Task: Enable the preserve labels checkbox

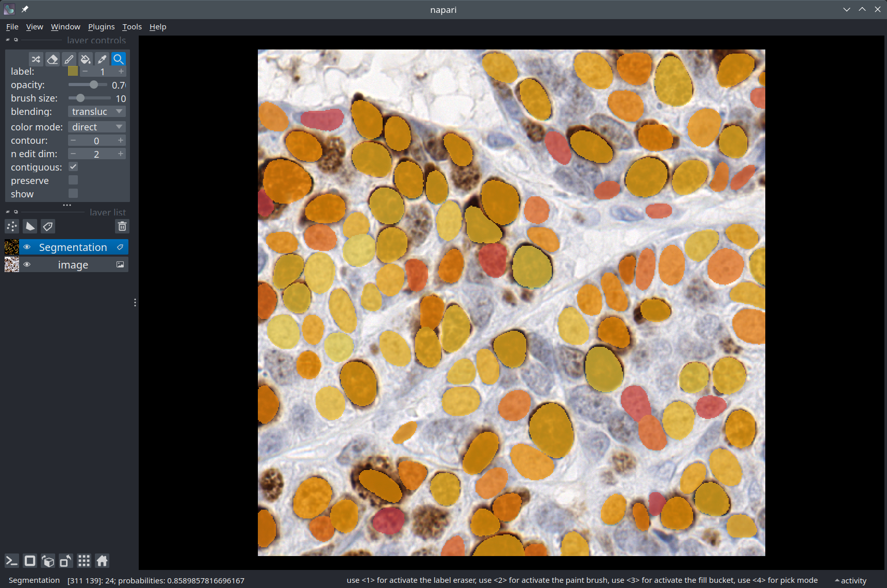Action: coord(73,180)
